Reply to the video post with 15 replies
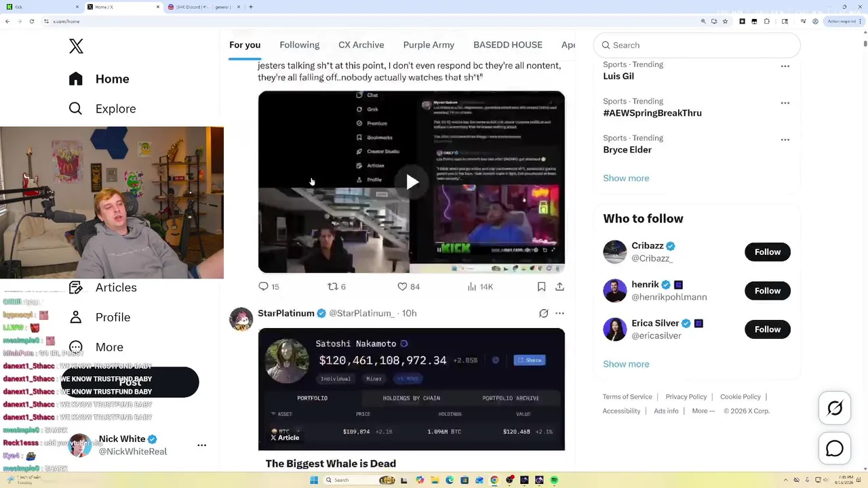Viewport: 868px width, 488px height. coord(269,287)
